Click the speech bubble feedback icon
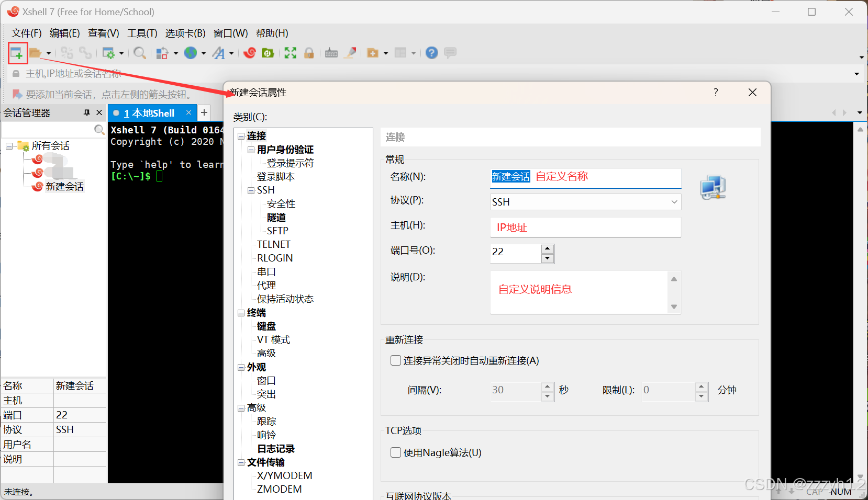This screenshot has width=868, height=500. (450, 53)
